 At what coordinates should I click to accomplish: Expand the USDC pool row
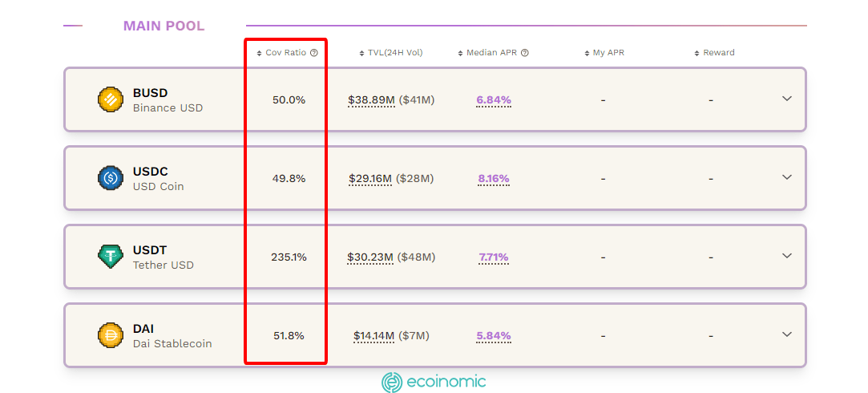coord(787,177)
